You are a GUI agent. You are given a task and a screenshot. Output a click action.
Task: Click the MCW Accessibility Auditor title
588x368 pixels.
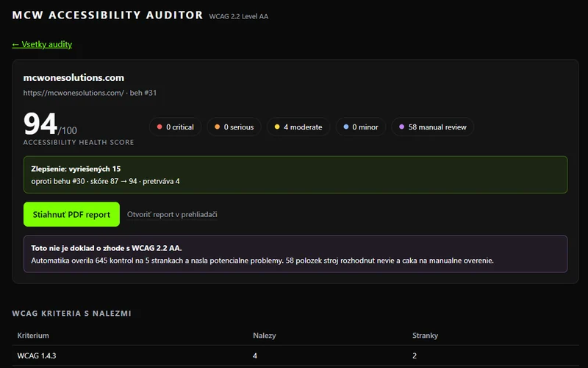click(x=107, y=15)
